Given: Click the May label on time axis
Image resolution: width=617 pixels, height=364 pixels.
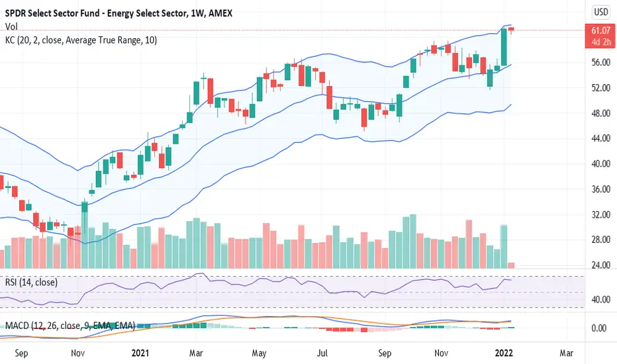Looking at the screenshot, I should click(x=259, y=353).
